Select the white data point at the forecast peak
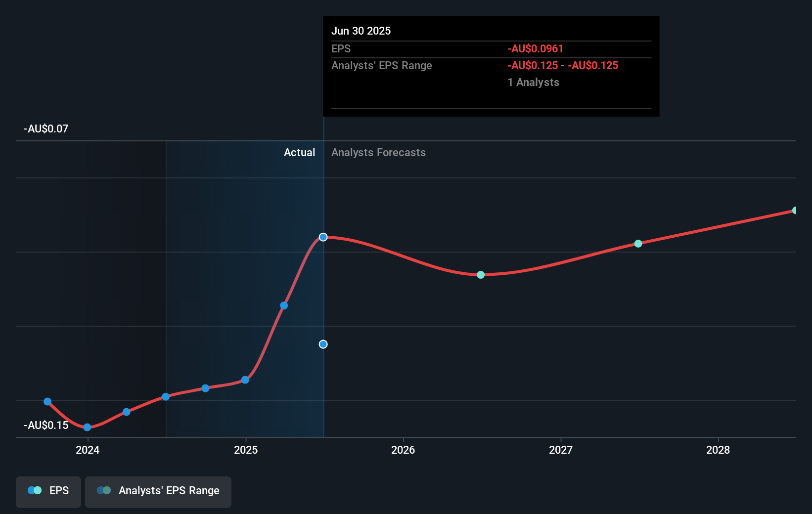Image resolution: width=812 pixels, height=514 pixels. [x=323, y=237]
